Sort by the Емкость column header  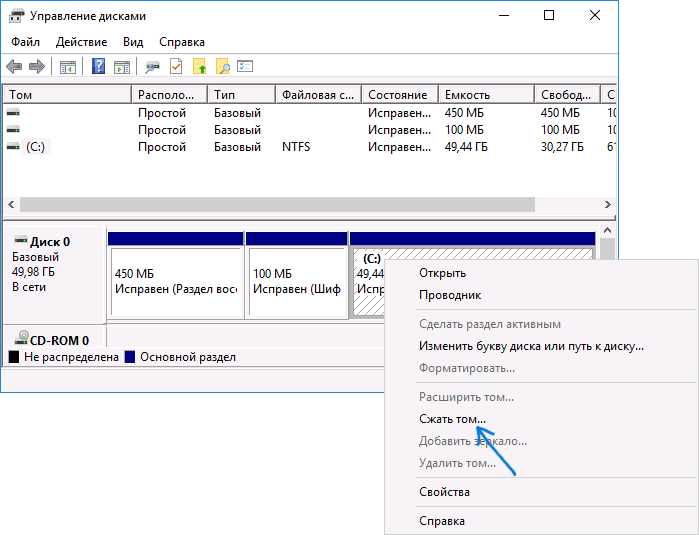point(485,95)
